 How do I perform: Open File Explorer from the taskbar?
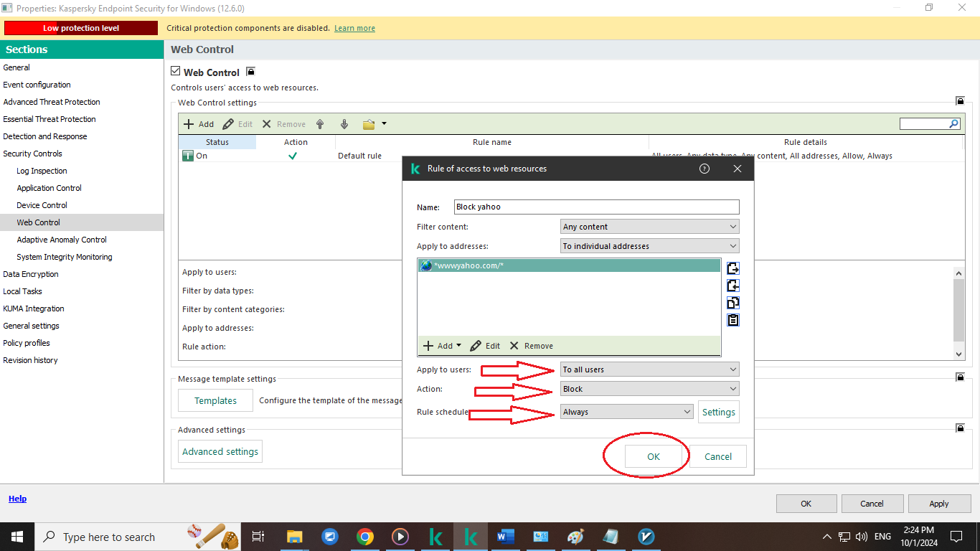click(x=294, y=537)
